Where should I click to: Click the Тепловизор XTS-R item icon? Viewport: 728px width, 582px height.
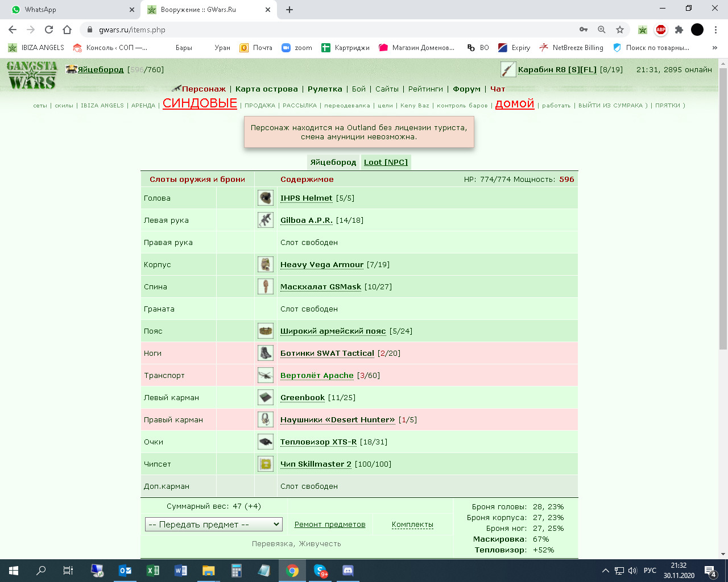click(266, 442)
